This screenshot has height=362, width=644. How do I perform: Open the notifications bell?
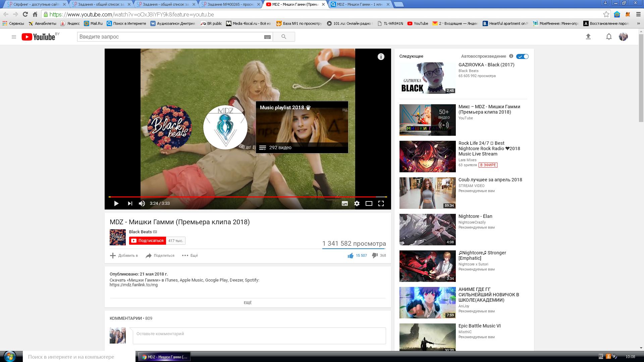[609, 37]
